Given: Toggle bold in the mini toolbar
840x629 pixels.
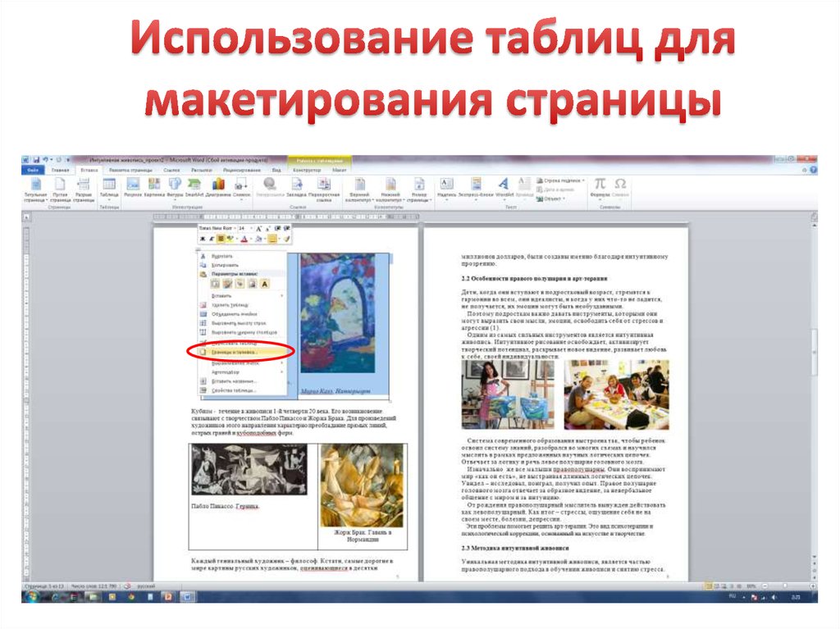Looking at the screenshot, I should click(202, 239).
